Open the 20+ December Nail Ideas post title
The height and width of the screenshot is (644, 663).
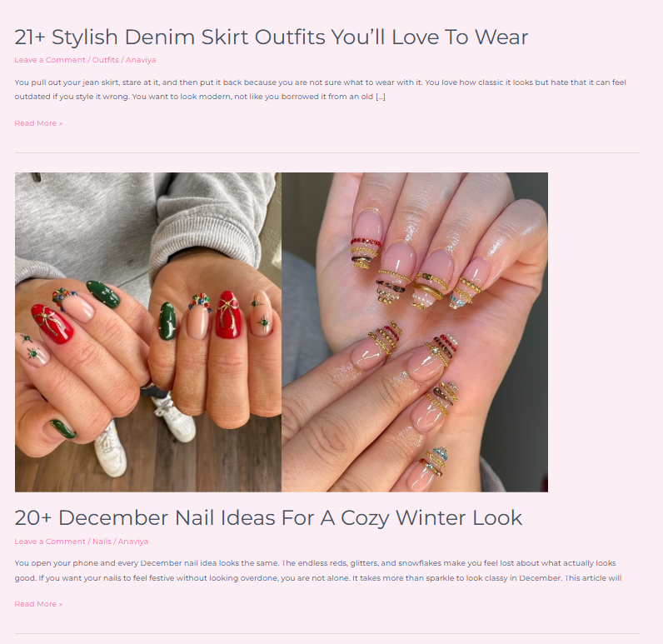pyautogui.click(x=268, y=517)
